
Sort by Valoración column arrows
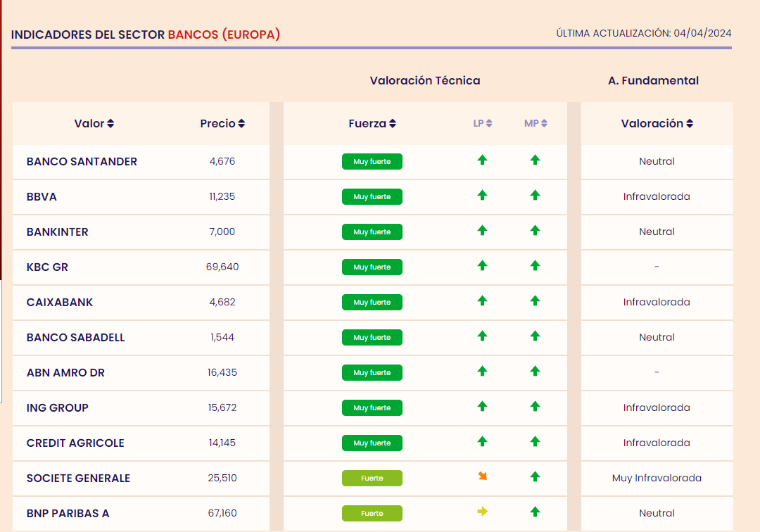pyautogui.click(x=690, y=124)
